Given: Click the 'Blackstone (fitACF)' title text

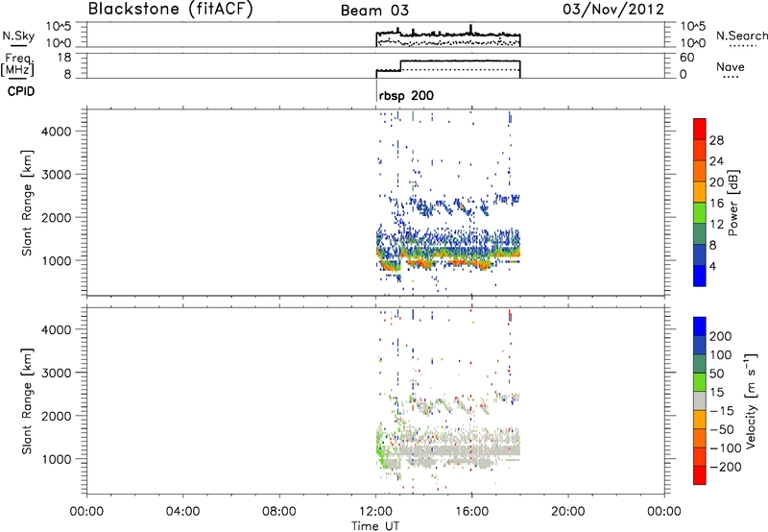Looking at the screenshot, I should pyautogui.click(x=170, y=9).
